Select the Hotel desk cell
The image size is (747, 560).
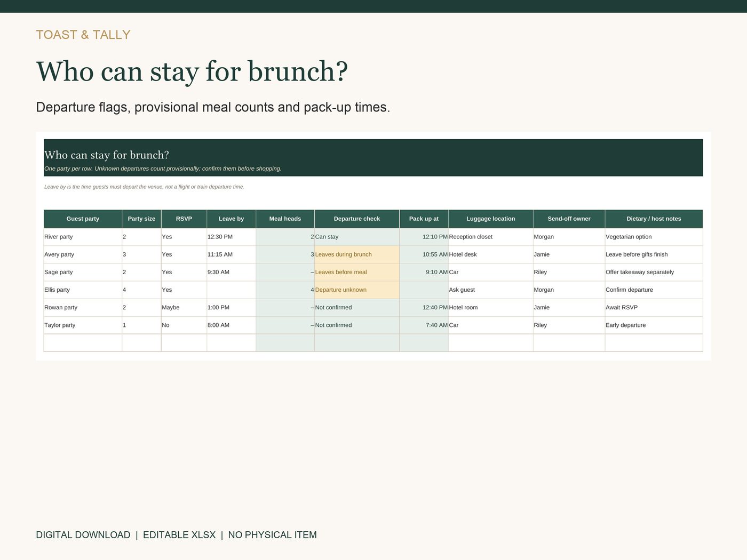tap(491, 254)
